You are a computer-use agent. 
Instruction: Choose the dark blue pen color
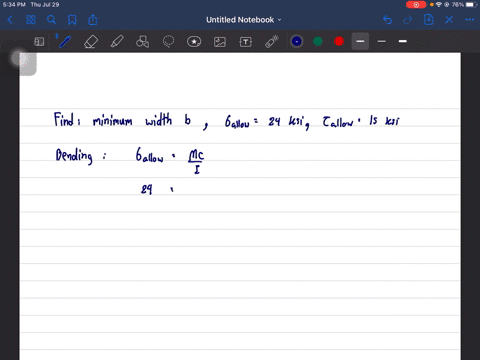[297, 41]
